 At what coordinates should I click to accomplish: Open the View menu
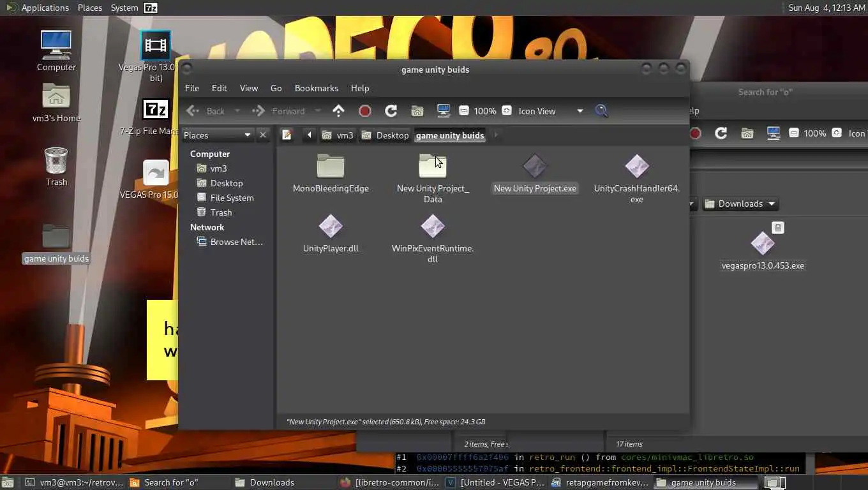pos(249,88)
